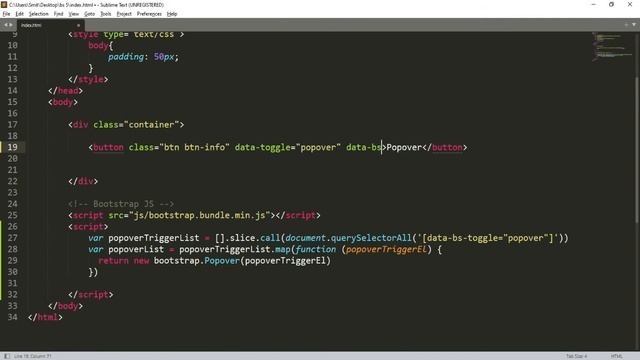Open the File menu
Screen dimensions: 640x360
click(6, 14)
